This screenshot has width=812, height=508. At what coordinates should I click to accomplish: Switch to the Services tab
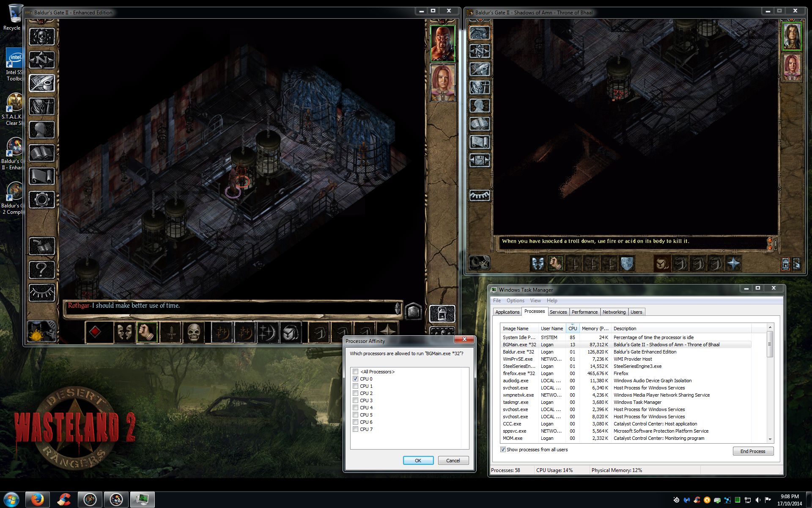pos(558,312)
